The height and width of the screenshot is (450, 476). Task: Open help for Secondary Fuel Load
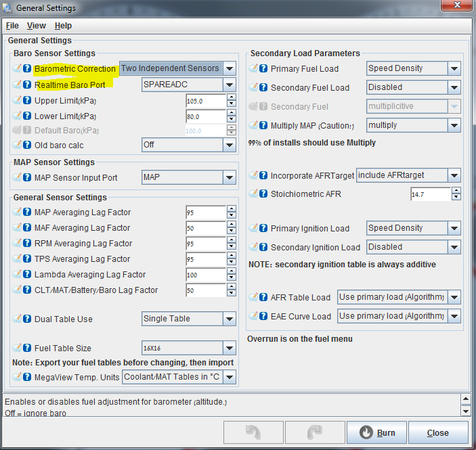point(263,87)
